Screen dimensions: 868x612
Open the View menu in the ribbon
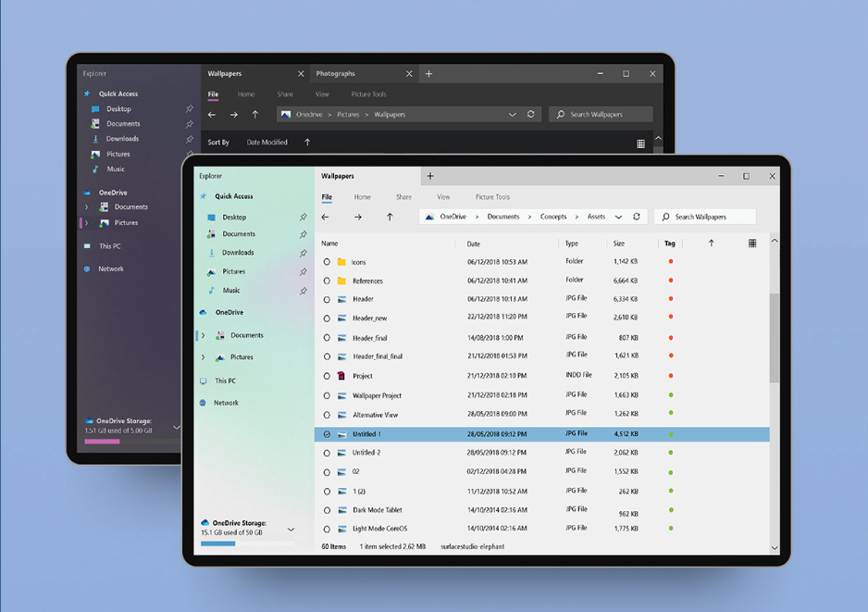[443, 197]
